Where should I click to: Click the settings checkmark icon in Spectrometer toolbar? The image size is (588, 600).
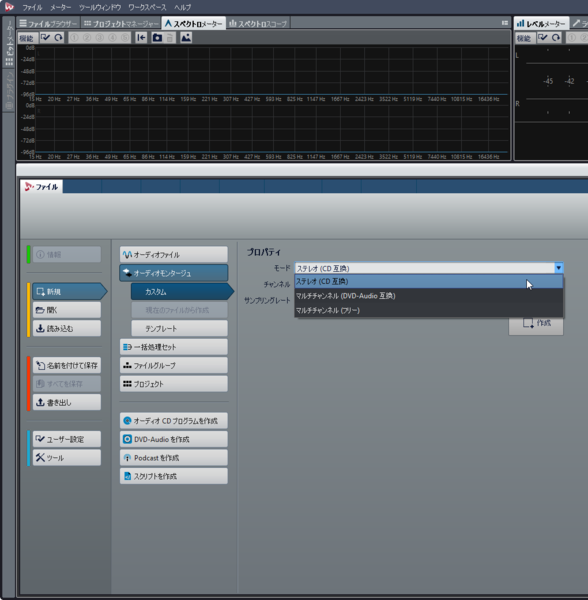tap(46, 38)
